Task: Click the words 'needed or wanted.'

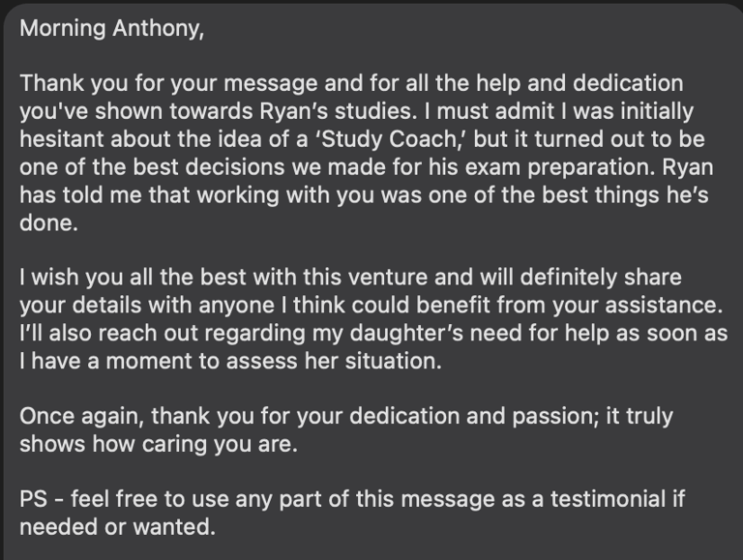Action: pyautogui.click(x=117, y=527)
